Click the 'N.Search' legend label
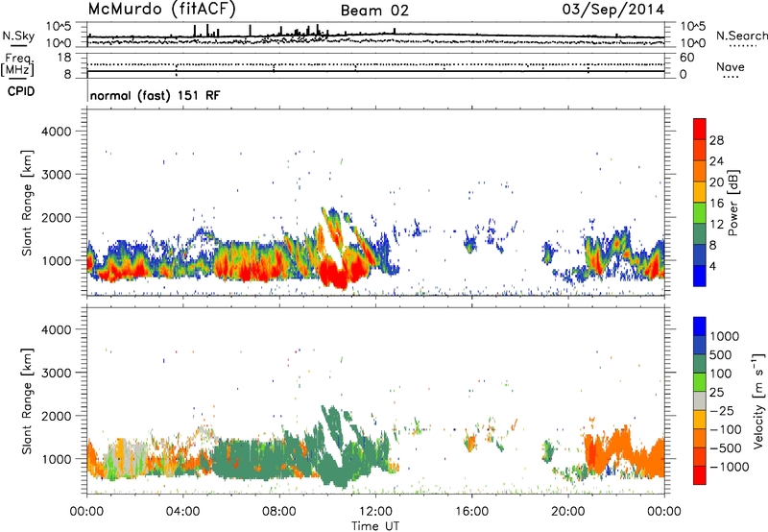The width and height of the screenshot is (768, 532). point(741,36)
